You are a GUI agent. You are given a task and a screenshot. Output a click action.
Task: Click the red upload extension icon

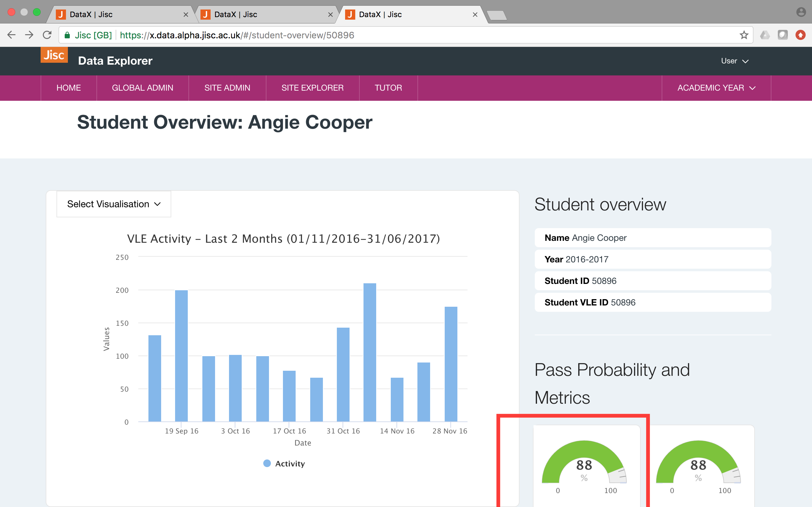[x=800, y=35]
